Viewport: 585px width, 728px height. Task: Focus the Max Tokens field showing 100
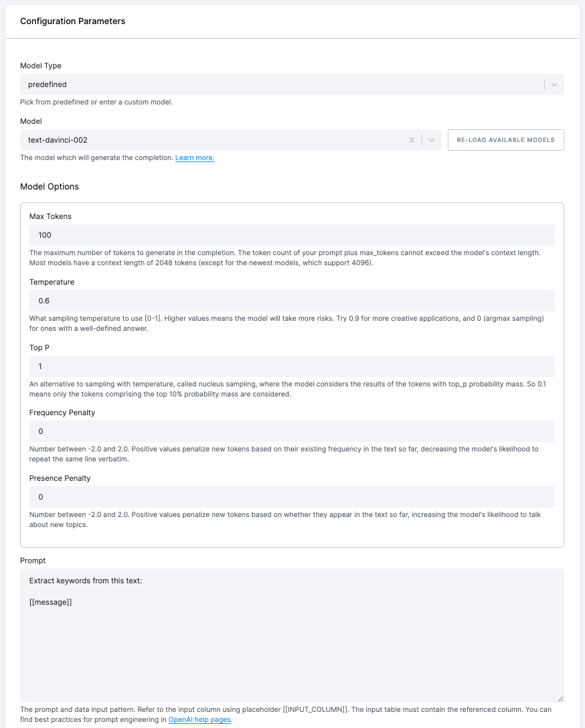292,235
